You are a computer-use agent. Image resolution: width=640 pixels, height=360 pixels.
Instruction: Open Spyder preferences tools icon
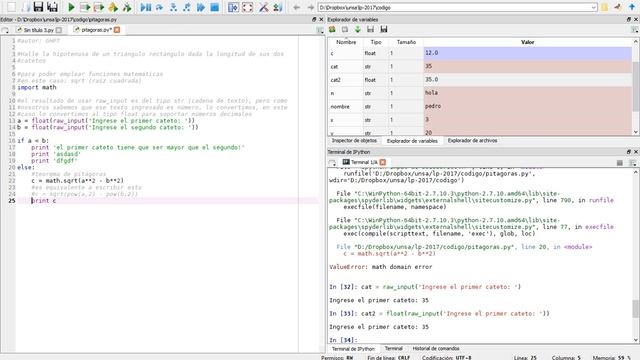(264, 7)
